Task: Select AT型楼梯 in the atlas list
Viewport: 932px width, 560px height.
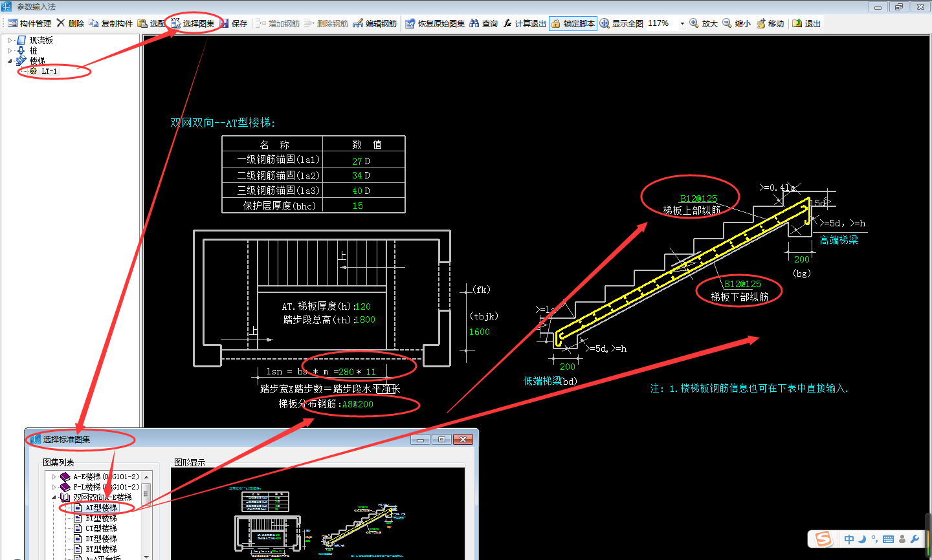Action: (101, 508)
